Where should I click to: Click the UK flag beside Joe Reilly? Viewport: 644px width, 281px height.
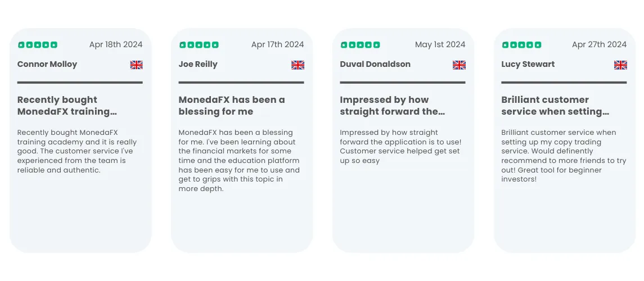[x=298, y=65]
